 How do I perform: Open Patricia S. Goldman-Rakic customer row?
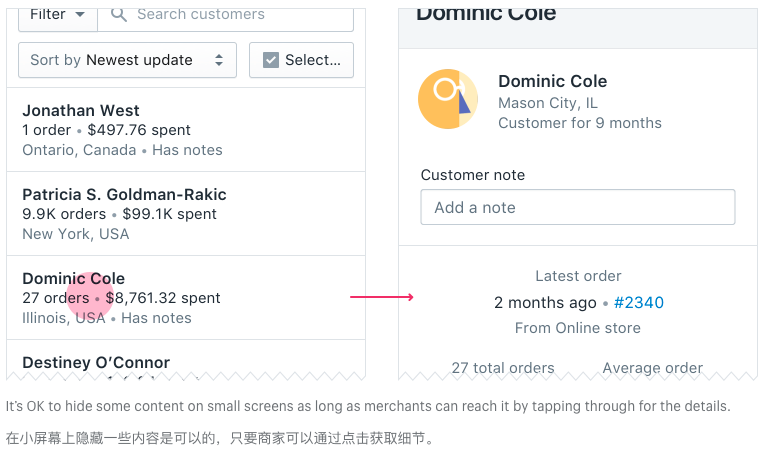coord(186,214)
